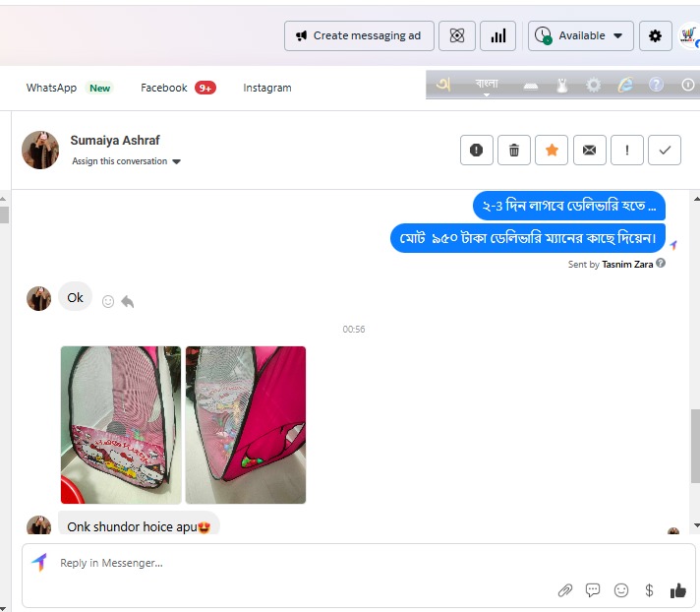Viewport: 700px width, 612px height.
Task: Click the paperclip attach file icon
Action: [565, 590]
